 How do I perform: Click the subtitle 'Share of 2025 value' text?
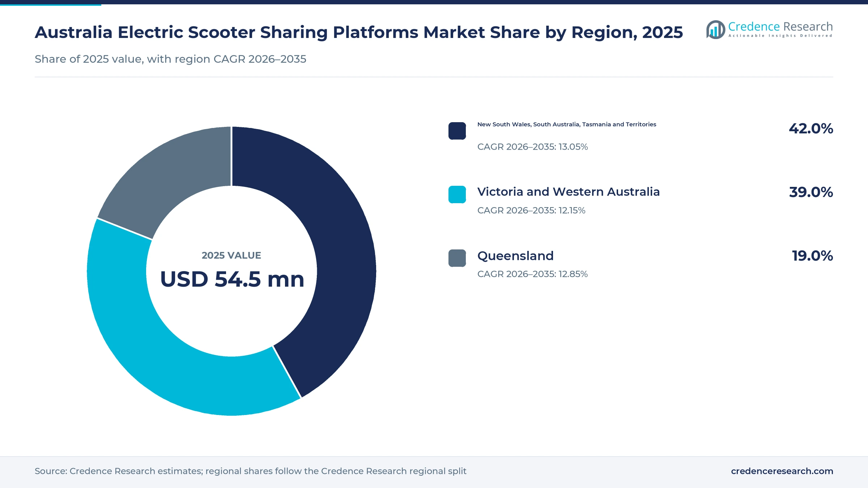[x=170, y=59]
